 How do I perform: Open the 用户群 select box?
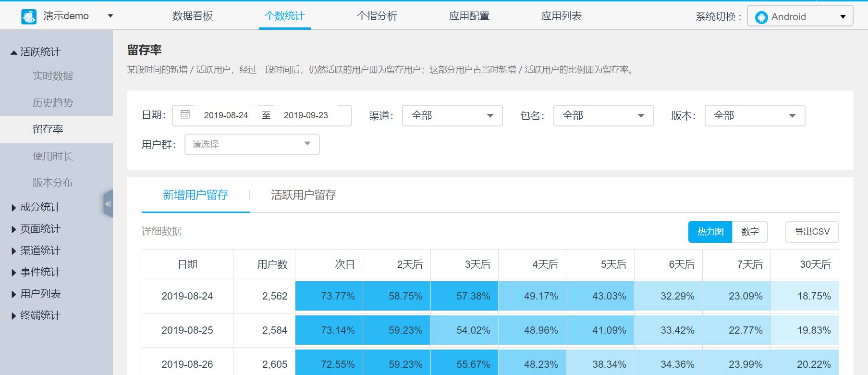pyautogui.click(x=252, y=144)
